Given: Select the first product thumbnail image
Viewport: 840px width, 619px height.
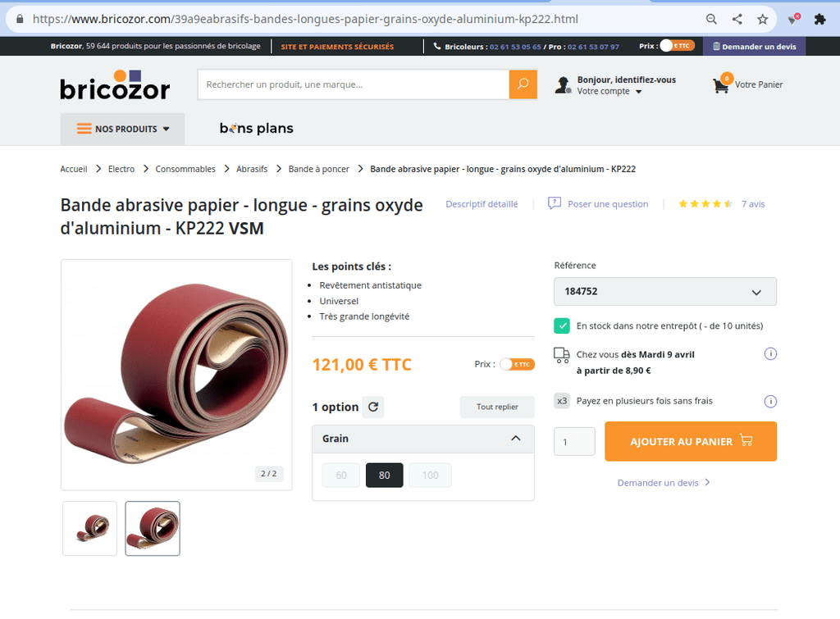Looking at the screenshot, I should coord(89,529).
